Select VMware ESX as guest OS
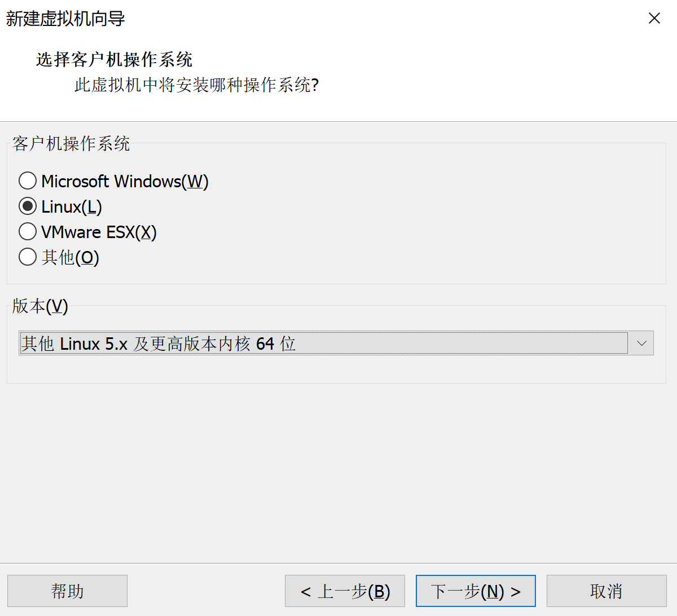The image size is (677, 616). coord(28,232)
